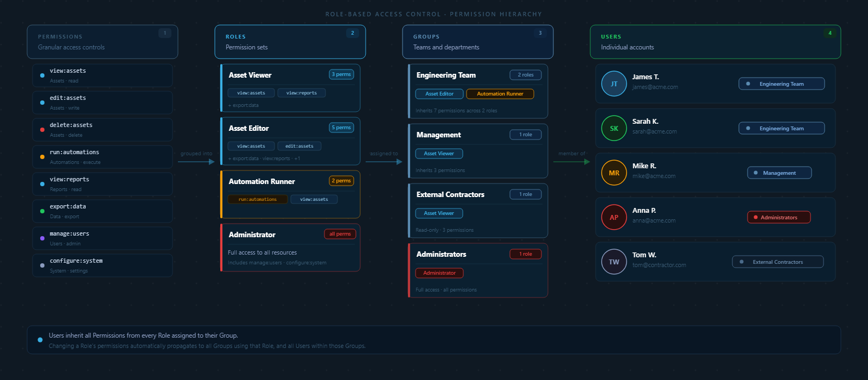Click the blue dot beside edit:assets permission
This screenshot has height=380, width=868.
click(42, 103)
